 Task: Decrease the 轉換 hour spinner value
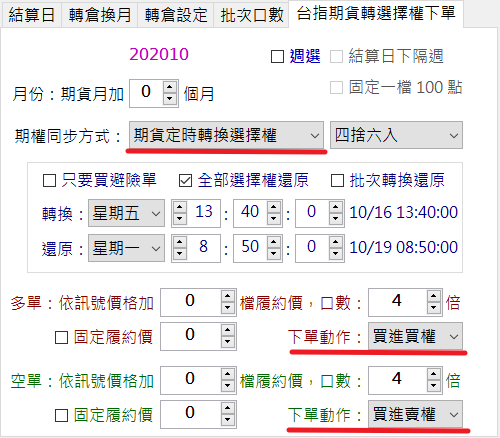click(179, 219)
